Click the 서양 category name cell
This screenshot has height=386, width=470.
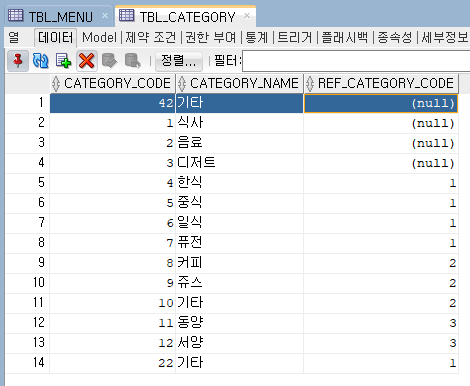[x=240, y=343]
